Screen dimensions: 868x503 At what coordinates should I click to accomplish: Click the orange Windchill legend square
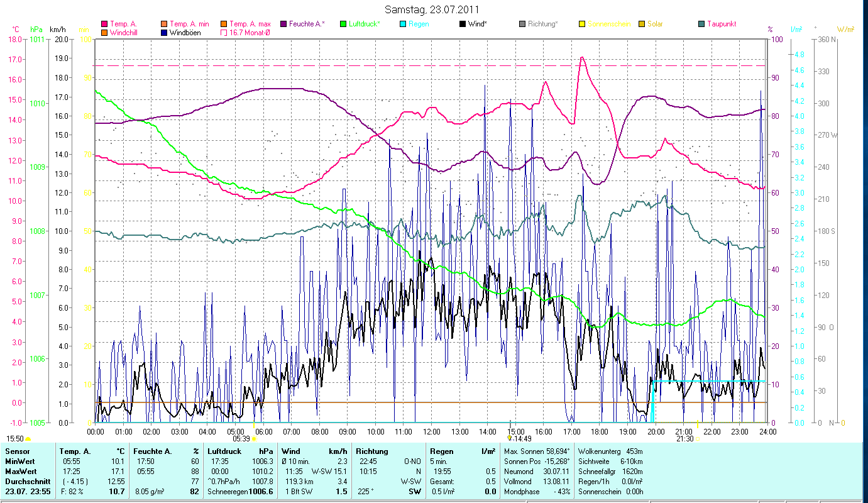104,33
